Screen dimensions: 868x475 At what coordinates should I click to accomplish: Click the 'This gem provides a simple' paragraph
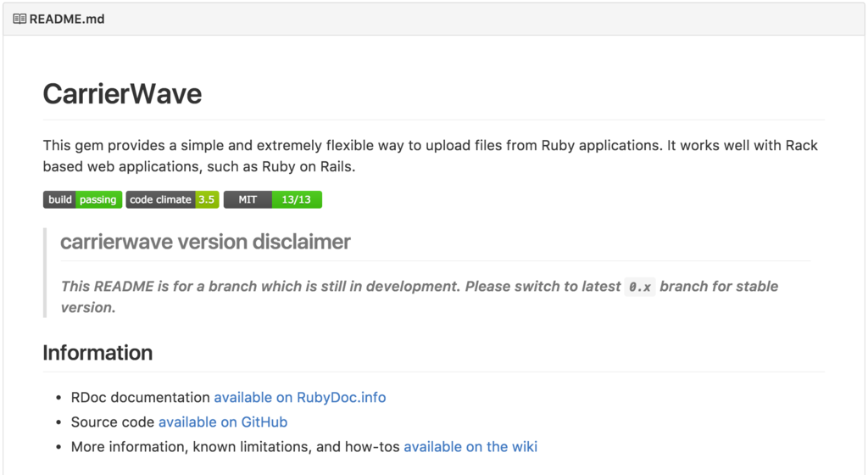click(x=431, y=155)
